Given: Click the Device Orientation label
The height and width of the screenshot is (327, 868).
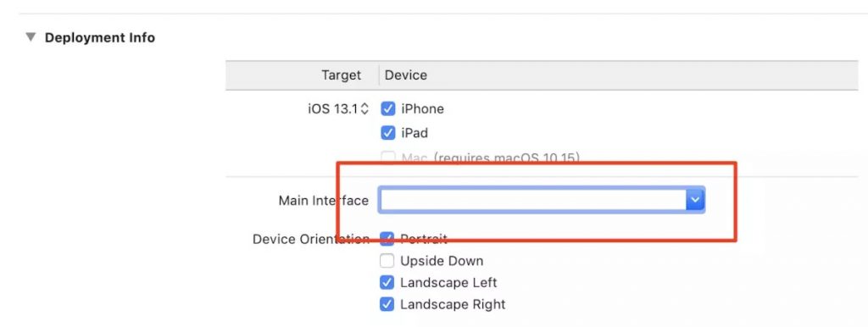Looking at the screenshot, I should click(x=311, y=239).
